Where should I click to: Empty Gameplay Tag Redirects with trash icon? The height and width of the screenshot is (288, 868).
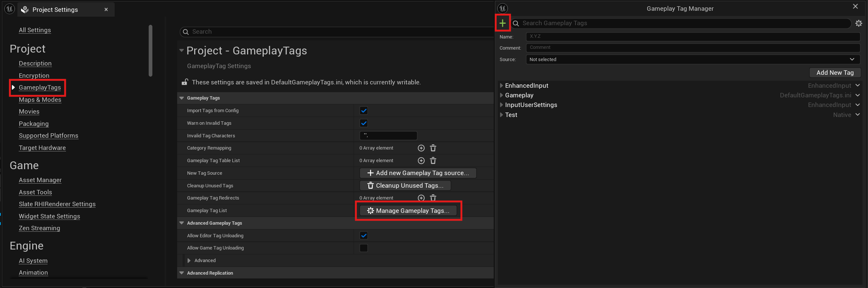(x=433, y=198)
